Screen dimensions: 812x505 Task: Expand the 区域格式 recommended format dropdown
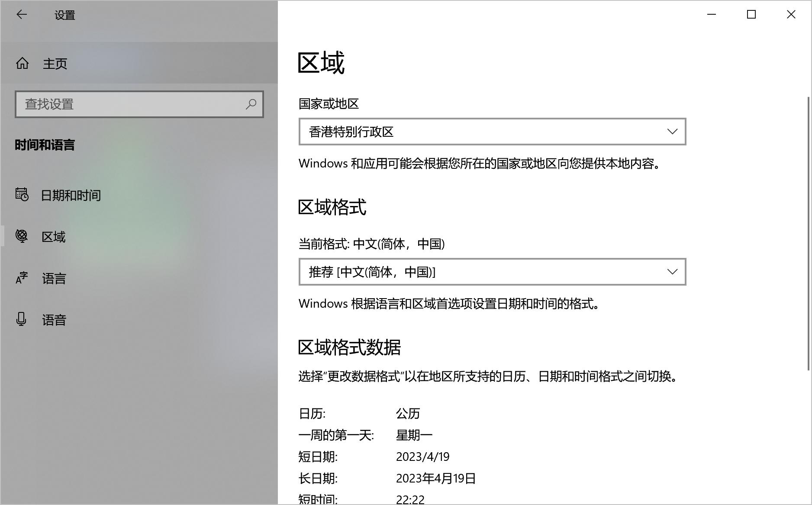click(x=492, y=272)
